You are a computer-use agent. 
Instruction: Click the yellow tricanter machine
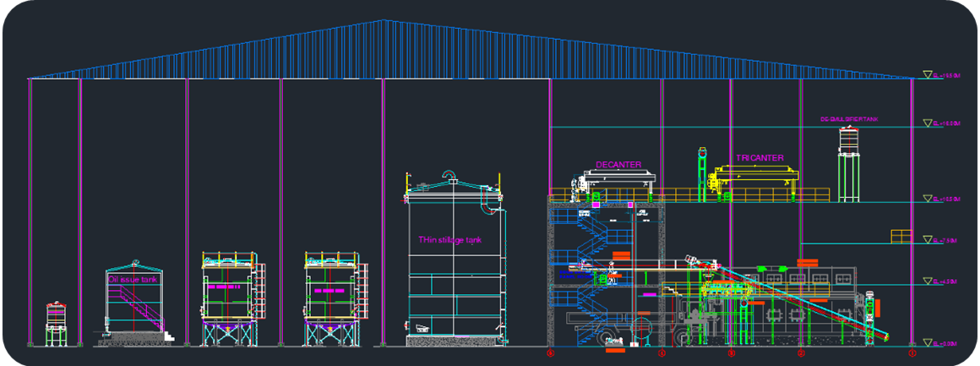(x=754, y=178)
